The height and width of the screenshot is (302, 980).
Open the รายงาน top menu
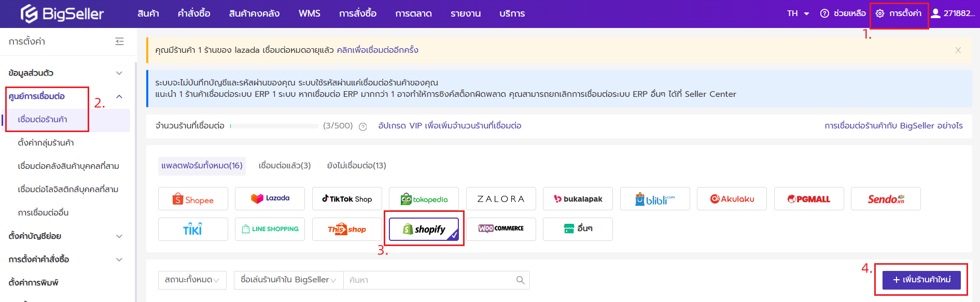[466, 13]
